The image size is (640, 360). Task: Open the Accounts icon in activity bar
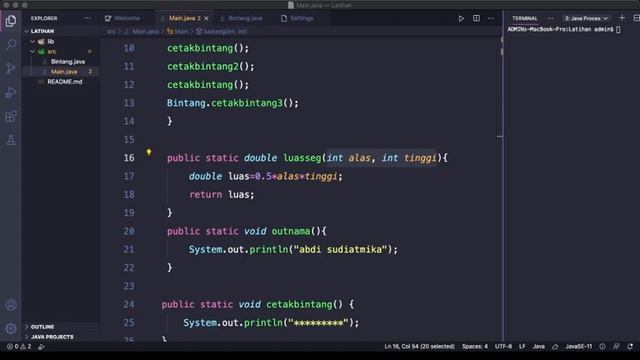11,304
